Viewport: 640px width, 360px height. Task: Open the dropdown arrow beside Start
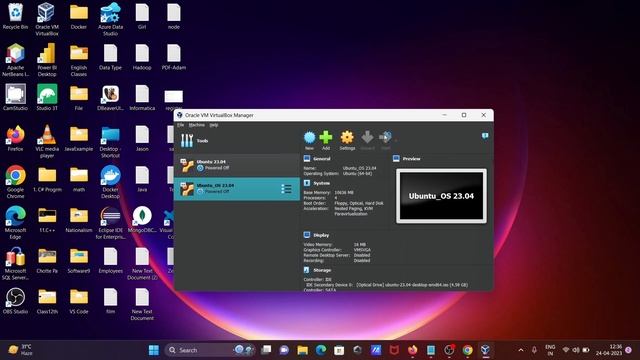pos(396,141)
